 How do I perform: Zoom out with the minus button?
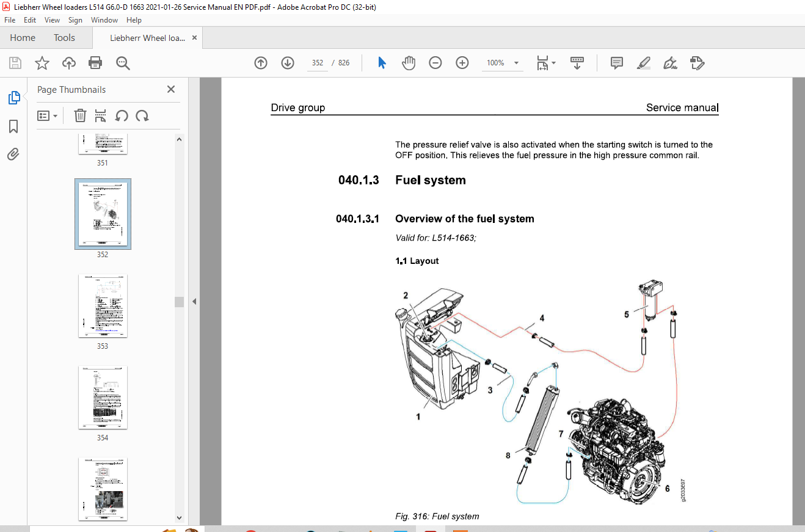[x=435, y=63]
